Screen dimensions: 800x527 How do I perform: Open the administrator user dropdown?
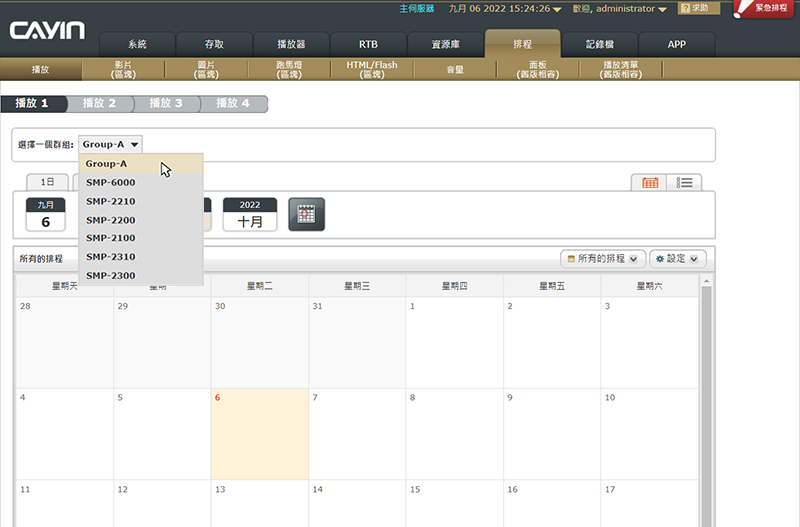662,9
